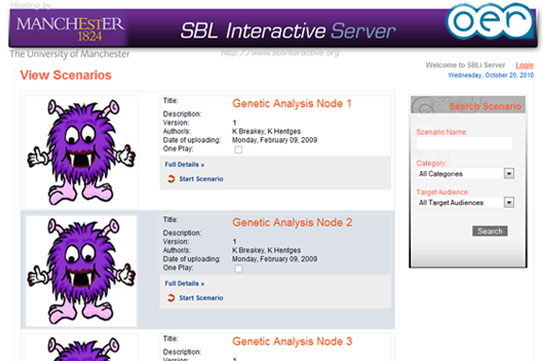The width and height of the screenshot is (548, 361).
Task: Click the SBL Interactive Server banner title
Action: (288, 31)
